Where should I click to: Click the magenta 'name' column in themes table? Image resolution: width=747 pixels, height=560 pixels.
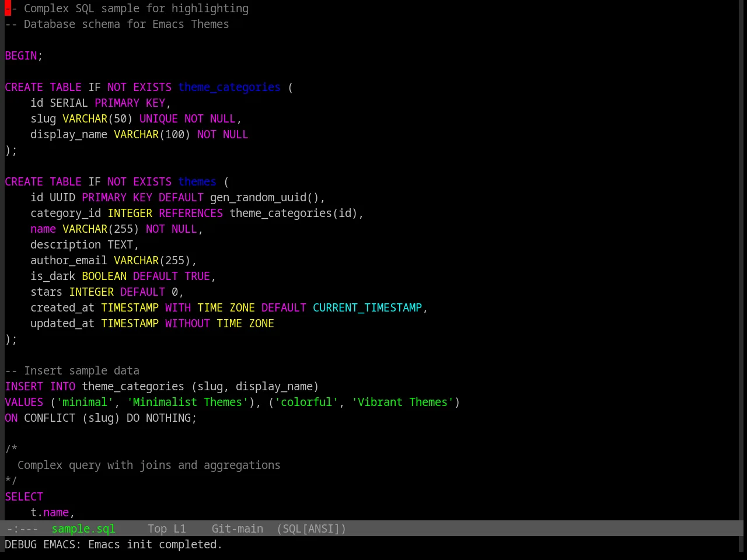[43, 229]
